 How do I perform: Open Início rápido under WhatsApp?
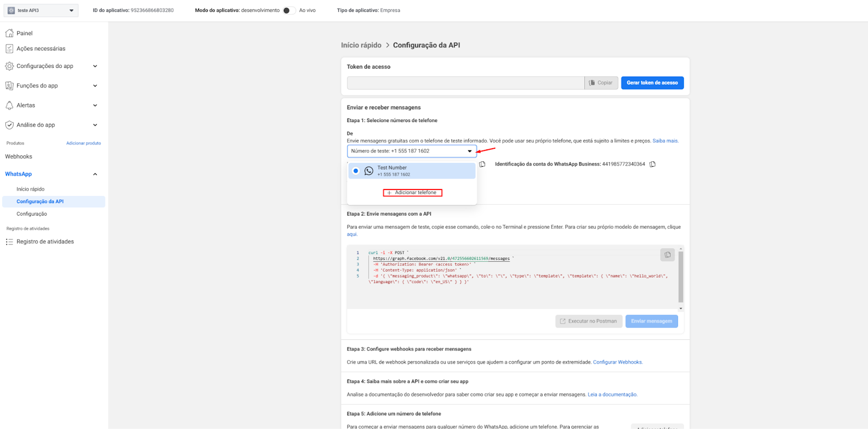pos(30,189)
